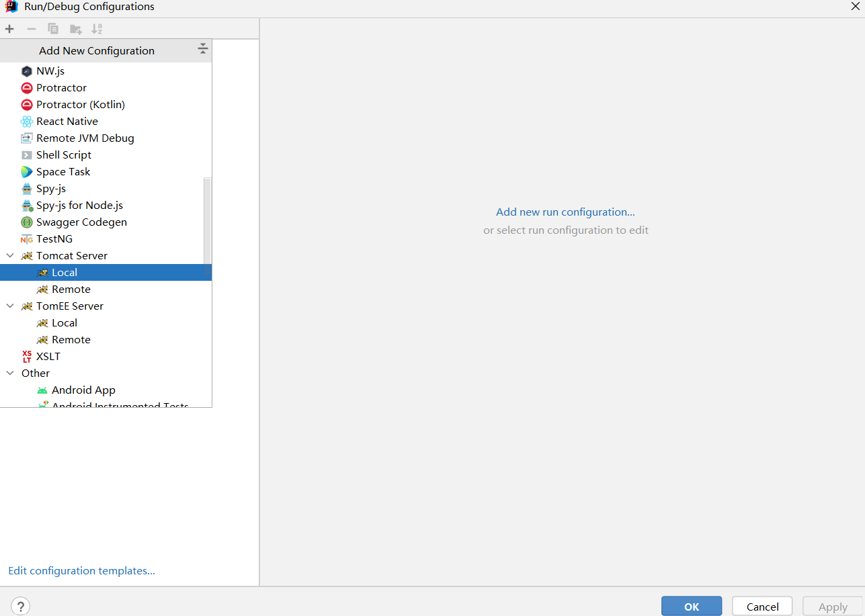Click the Apply button
Screen dimensions: 865x616
tap(833, 606)
